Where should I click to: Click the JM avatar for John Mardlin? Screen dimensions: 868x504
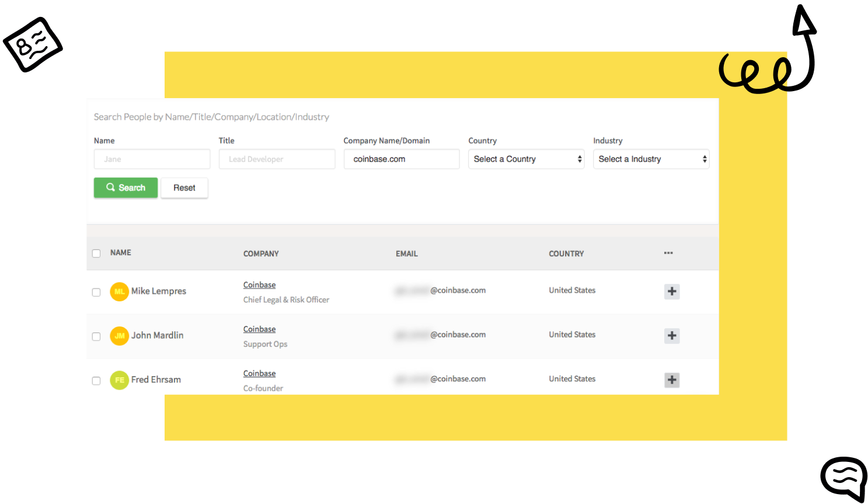click(x=119, y=336)
